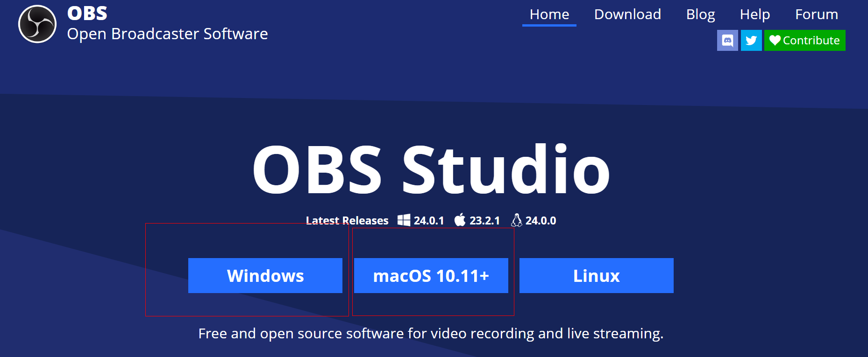Download OBS for Linux
Screen dimensions: 868x357
coord(597,275)
